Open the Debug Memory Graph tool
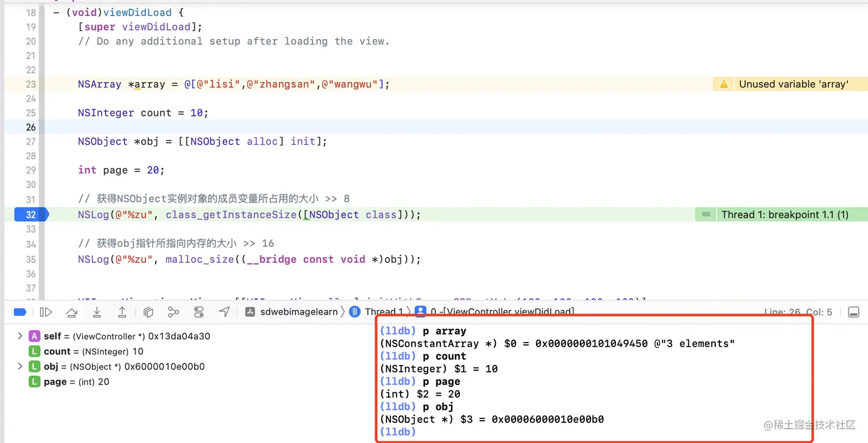Viewport: 868px width, 443px height. pyautogui.click(x=173, y=312)
